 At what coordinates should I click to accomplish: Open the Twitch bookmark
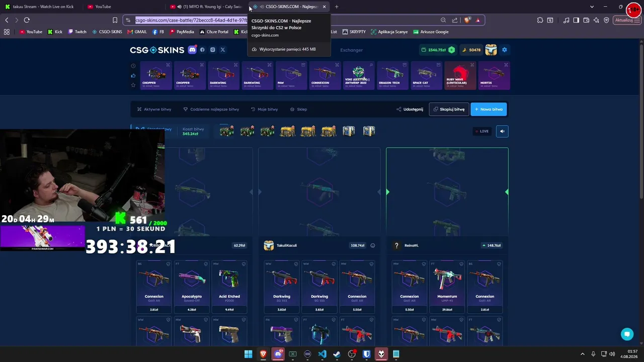pyautogui.click(x=77, y=32)
